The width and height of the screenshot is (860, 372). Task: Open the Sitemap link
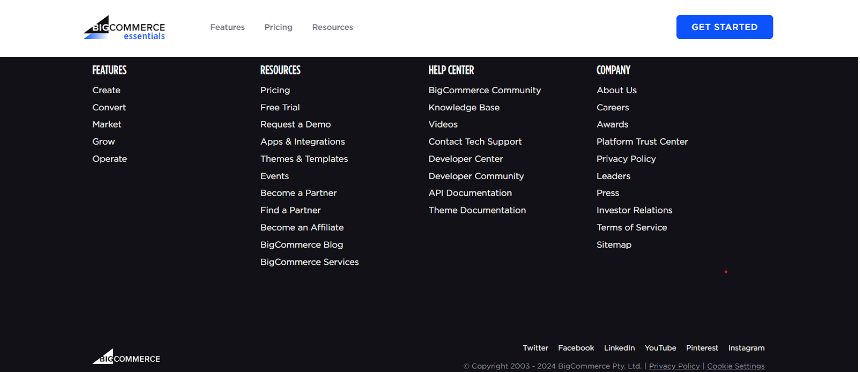coord(614,245)
